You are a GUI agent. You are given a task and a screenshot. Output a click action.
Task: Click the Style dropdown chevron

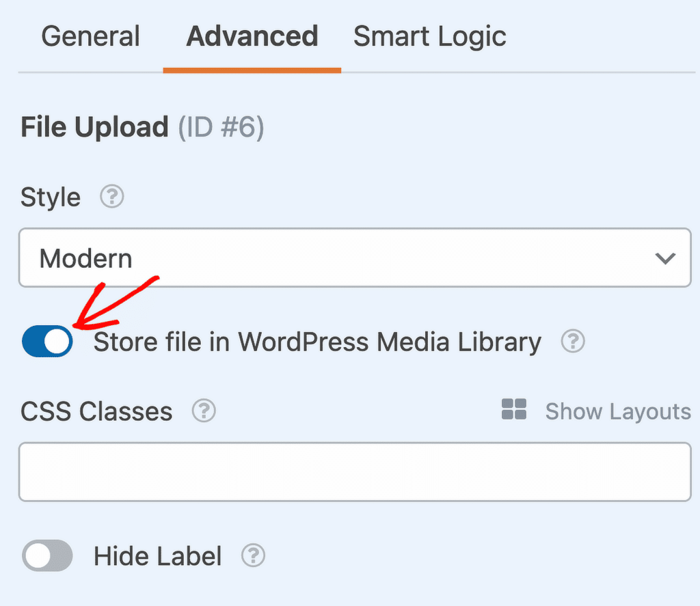(664, 258)
